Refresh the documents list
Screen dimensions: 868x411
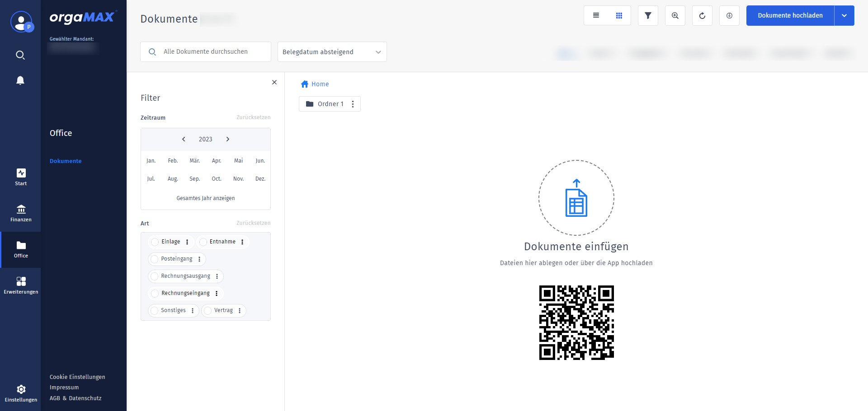(x=702, y=15)
